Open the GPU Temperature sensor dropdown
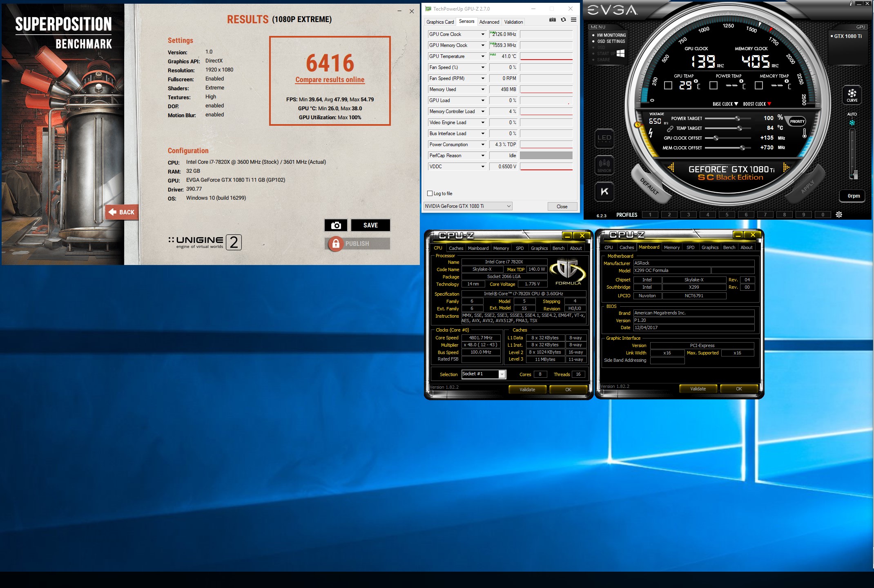 [x=482, y=56]
